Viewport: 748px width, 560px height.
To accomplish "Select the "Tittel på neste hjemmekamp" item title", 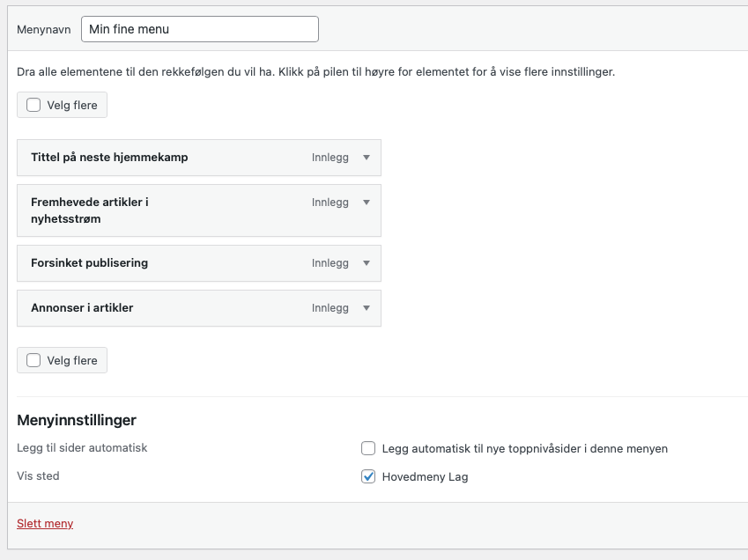I will click(x=109, y=158).
